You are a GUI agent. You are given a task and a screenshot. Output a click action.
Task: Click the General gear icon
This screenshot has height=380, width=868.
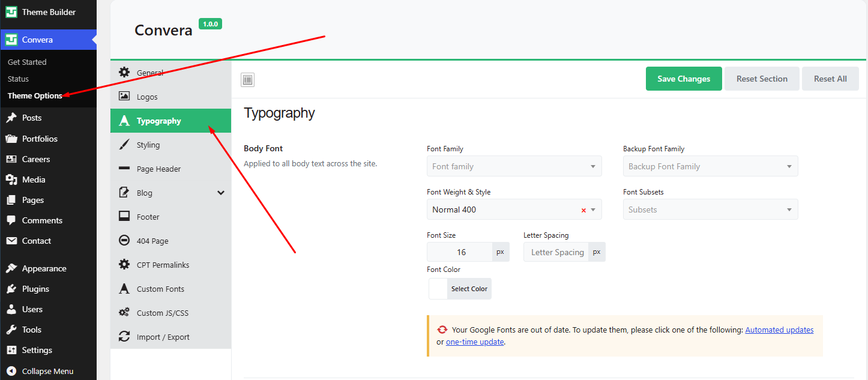tap(124, 73)
